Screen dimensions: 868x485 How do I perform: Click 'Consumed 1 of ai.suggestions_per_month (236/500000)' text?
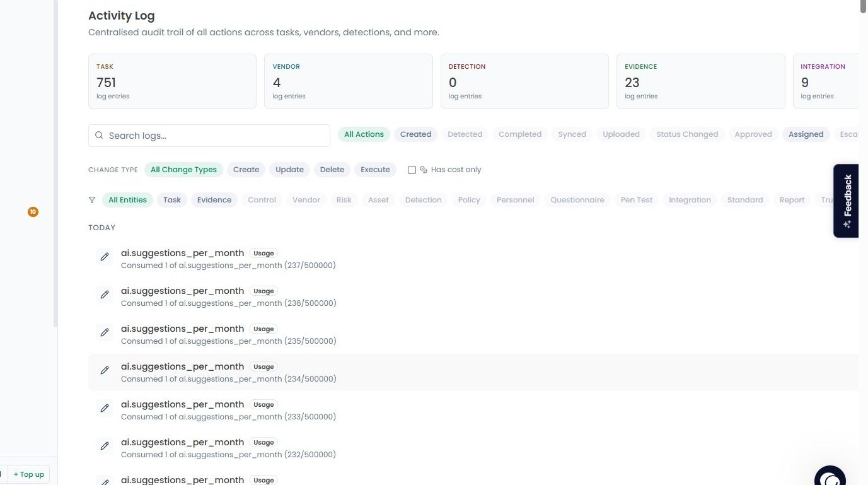coord(228,303)
